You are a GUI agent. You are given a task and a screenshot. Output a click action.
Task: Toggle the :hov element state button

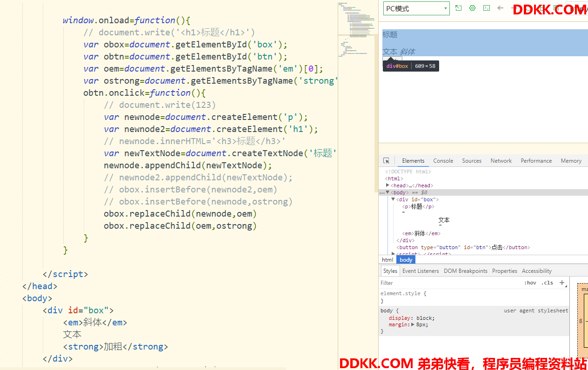pos(530,283)
